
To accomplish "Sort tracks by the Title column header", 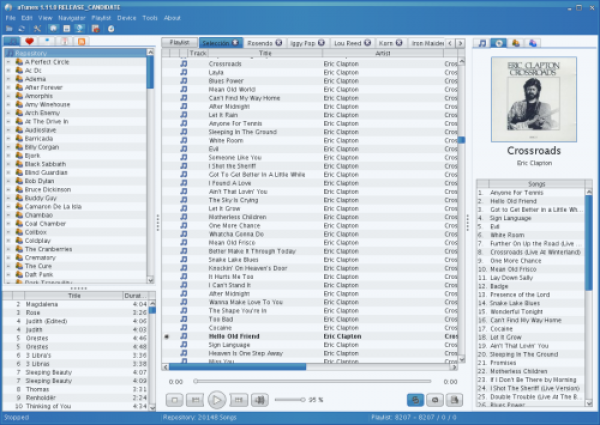I will 264,53.
